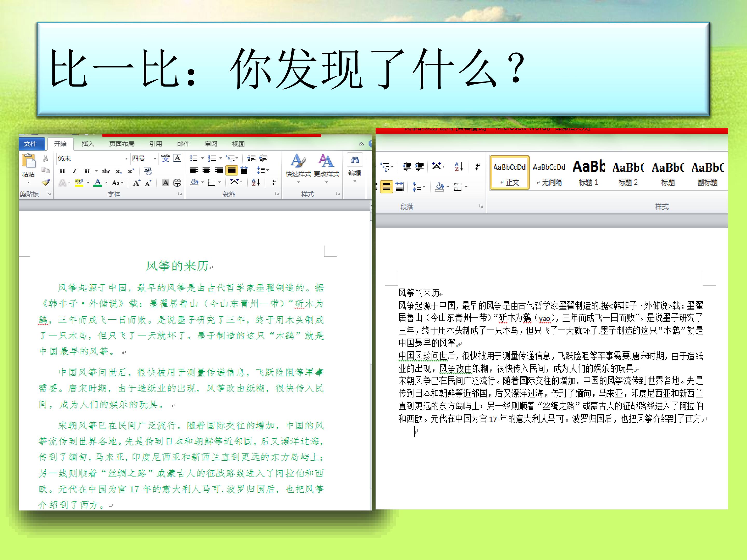Switch to the 审阅 tab
747x560 pixels.
coord(211,144)
